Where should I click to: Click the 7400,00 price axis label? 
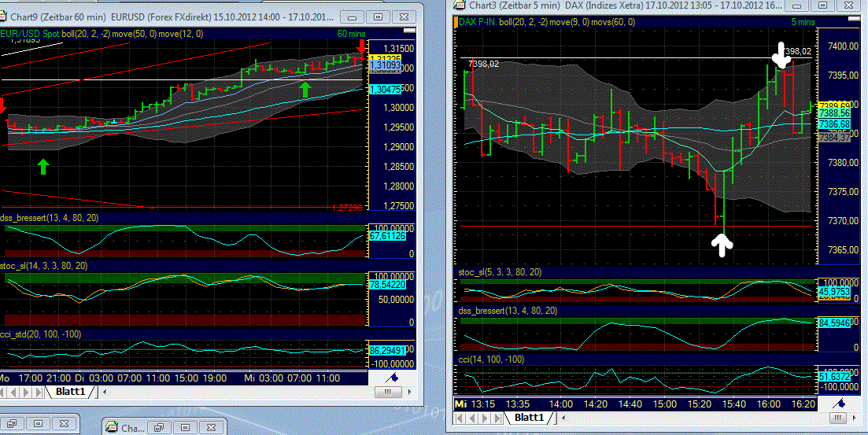coord(844,46)
